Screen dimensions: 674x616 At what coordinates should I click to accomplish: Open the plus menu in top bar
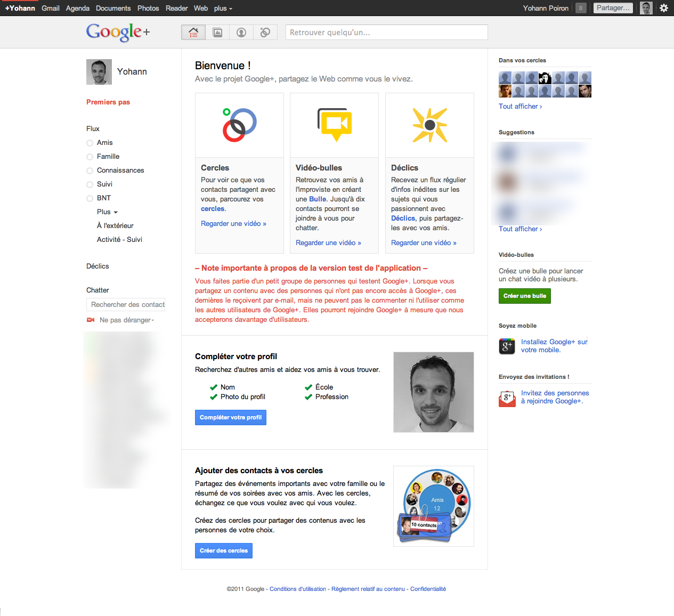223,8
